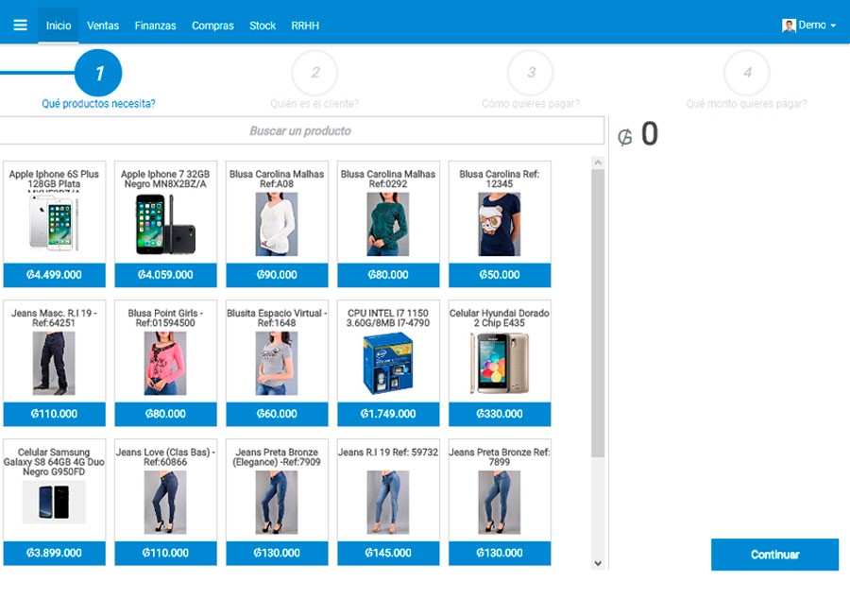
Task: Click the product list scroll up arrow
Action: 598,163
